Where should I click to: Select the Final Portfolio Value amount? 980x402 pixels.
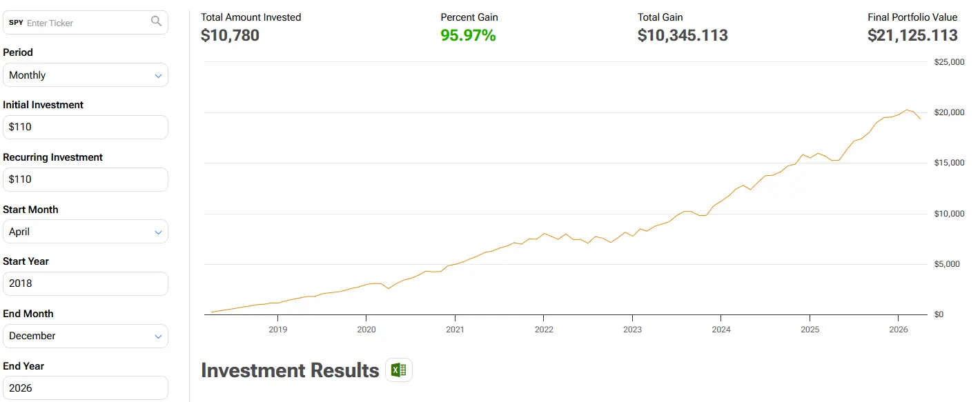[x=912, y=35]
